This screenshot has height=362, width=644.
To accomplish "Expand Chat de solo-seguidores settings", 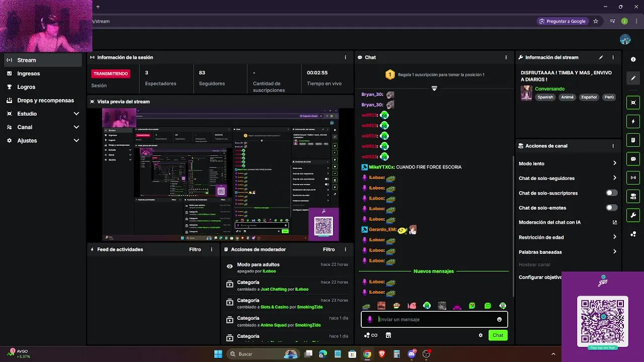I will click(x=614, y=178).
